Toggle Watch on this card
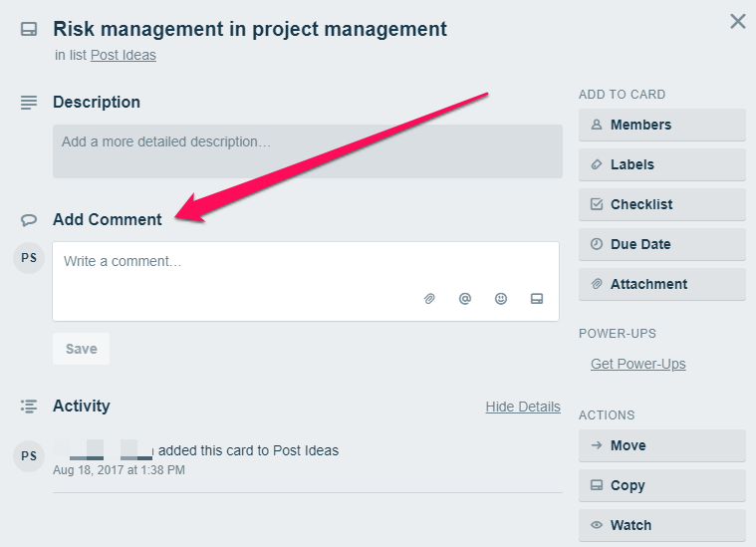Image resolution: width=756 pixels, height=547 pixels. coord(661,525)
